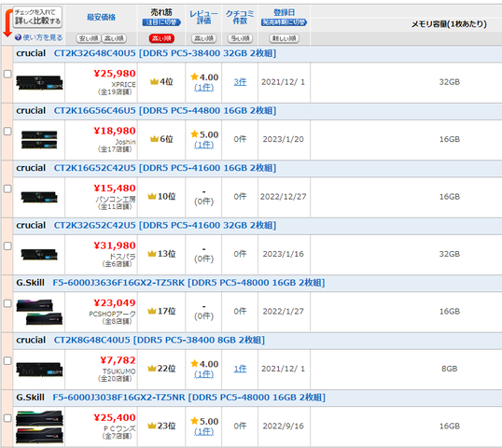The height and width of the screenshot is (448, 502).
Task: Click the 10位 ranking crown icon
Action: coord(152,196)
